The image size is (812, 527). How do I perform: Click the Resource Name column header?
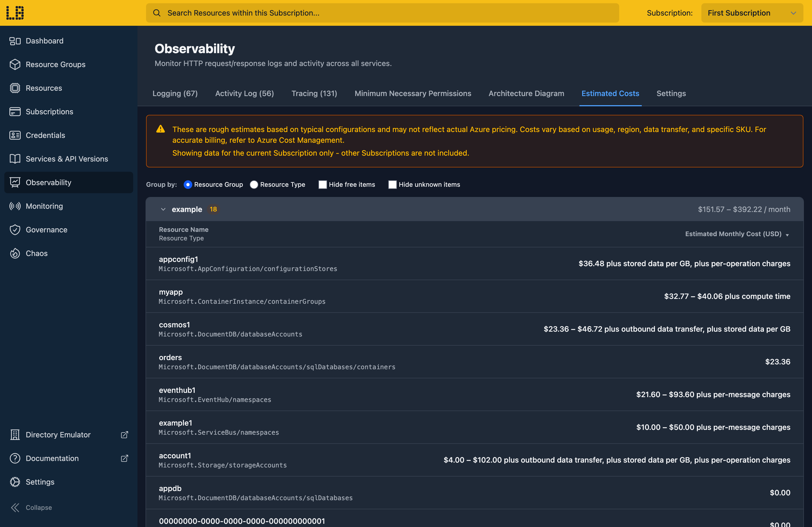(184, 229)
